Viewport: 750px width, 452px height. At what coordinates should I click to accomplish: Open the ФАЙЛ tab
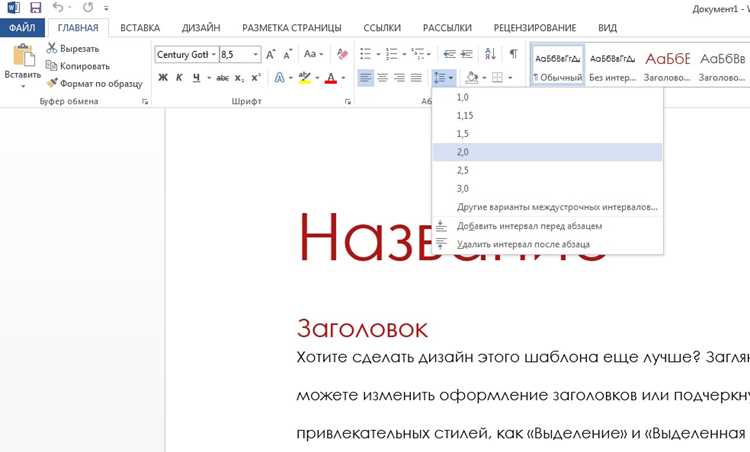(22, 28)
